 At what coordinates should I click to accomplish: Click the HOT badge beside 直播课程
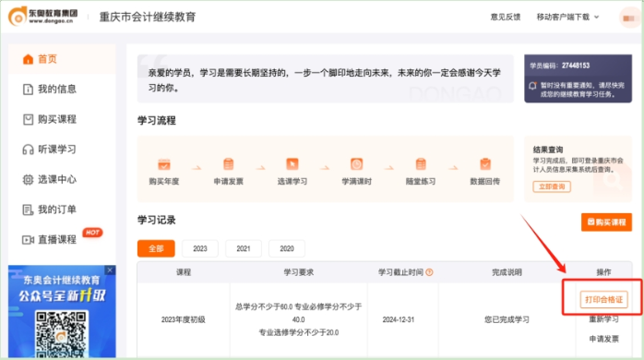pos(92,233)
